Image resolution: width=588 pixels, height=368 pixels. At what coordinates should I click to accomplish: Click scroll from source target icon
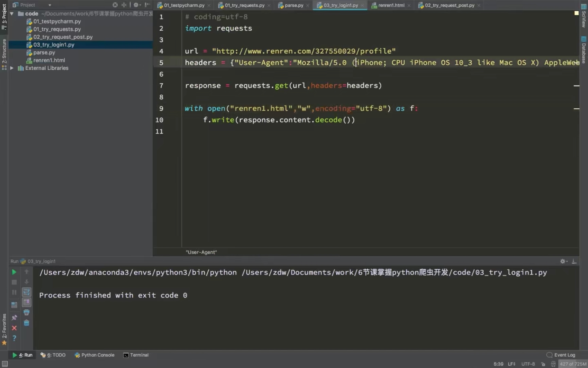(115, 5)
